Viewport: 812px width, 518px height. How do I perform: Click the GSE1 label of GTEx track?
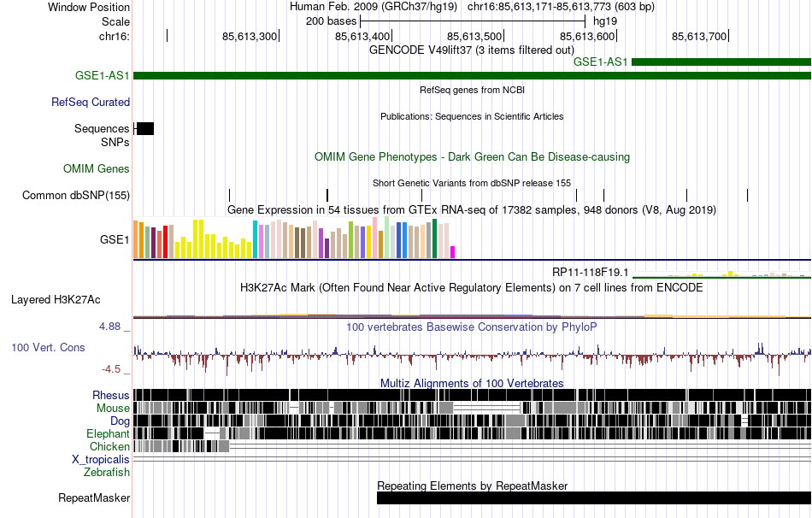coord(115,240)
